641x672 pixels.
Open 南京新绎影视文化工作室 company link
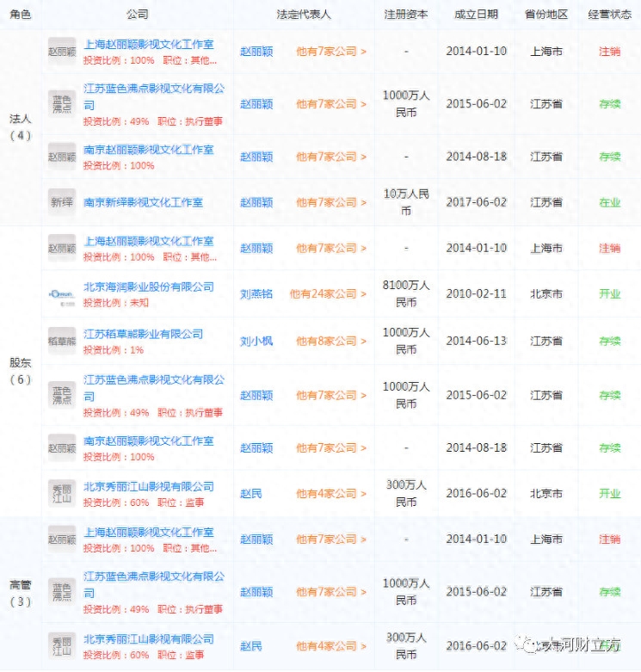[x=143, y=203]
